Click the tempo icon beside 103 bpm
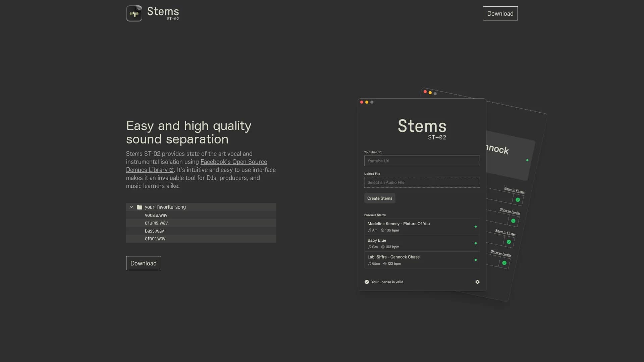This screenshot has height=362, width=644. coord(383,247)
